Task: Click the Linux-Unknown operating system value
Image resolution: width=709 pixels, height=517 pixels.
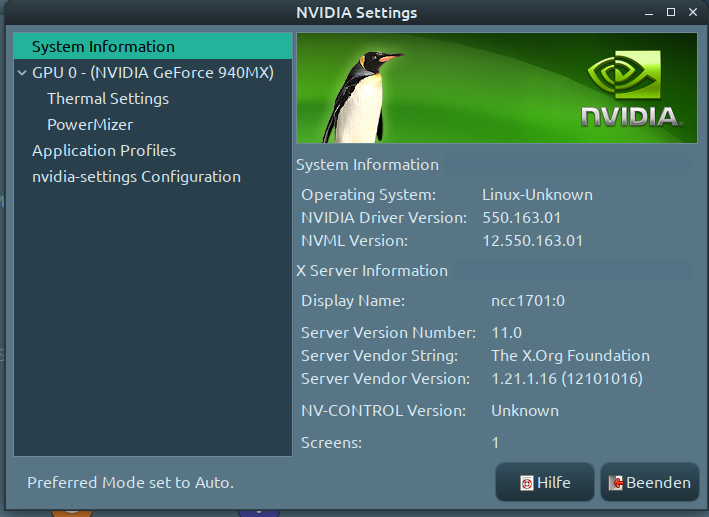Action: (x=537, y=194)
